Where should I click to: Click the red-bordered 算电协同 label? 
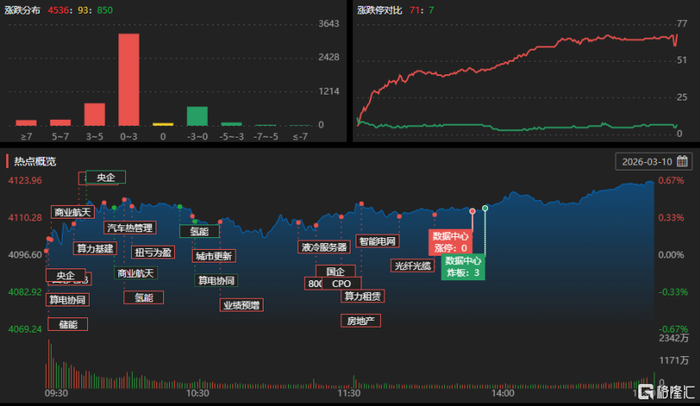click(67, 300)
